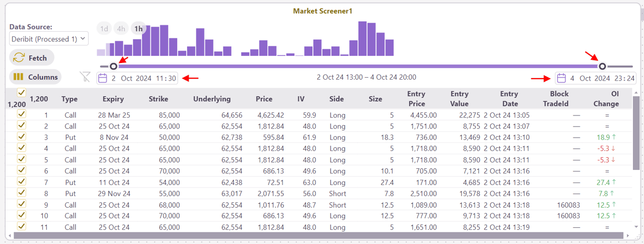Image resolution: width=644 pixels, height=244 pixels.
Task: Click the price cell 4,625.42
Action: pos(271,115)
